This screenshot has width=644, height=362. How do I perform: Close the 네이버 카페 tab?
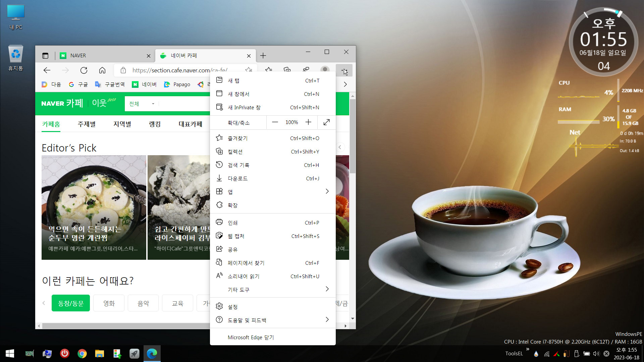249,56
